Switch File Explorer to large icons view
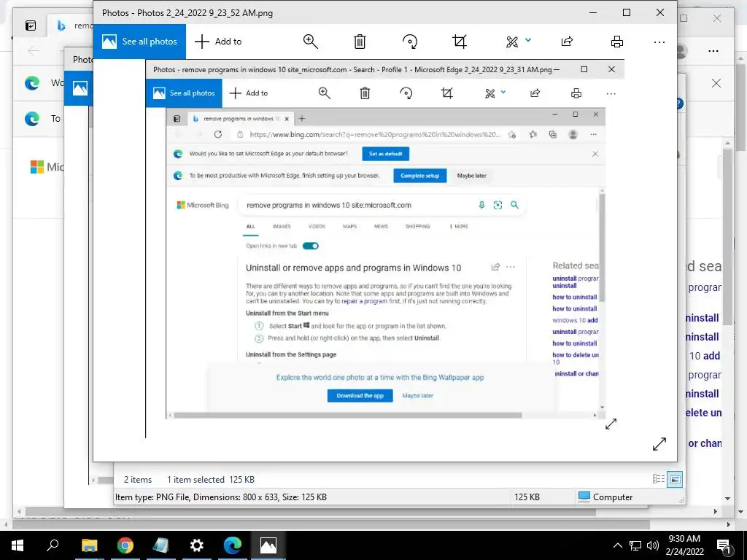This screenshot has width=747, height=560. 675,479
